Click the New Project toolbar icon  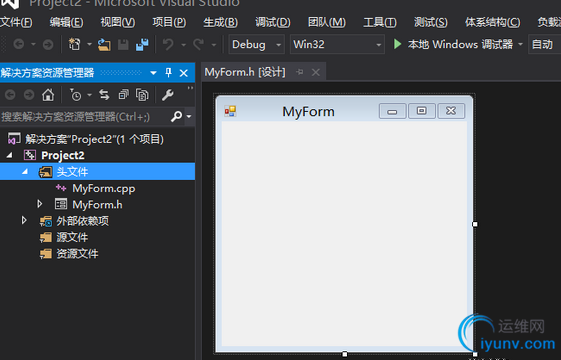[74, 44]
